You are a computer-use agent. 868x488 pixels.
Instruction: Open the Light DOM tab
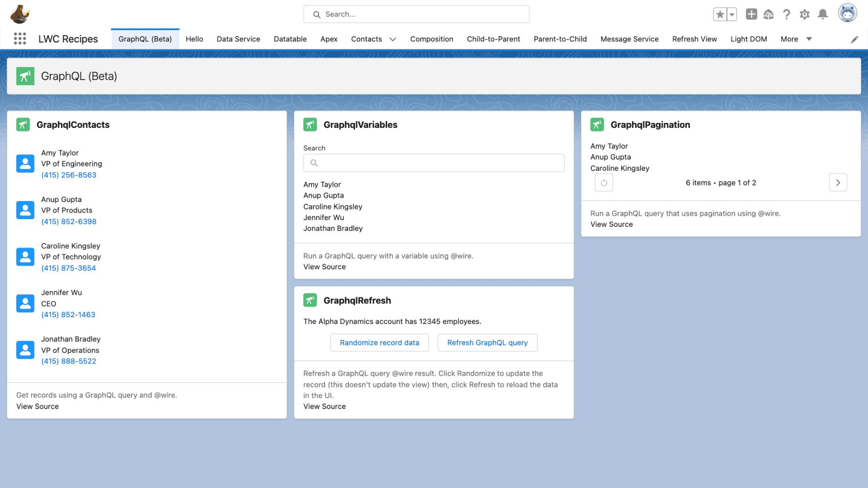coord(748,39)
